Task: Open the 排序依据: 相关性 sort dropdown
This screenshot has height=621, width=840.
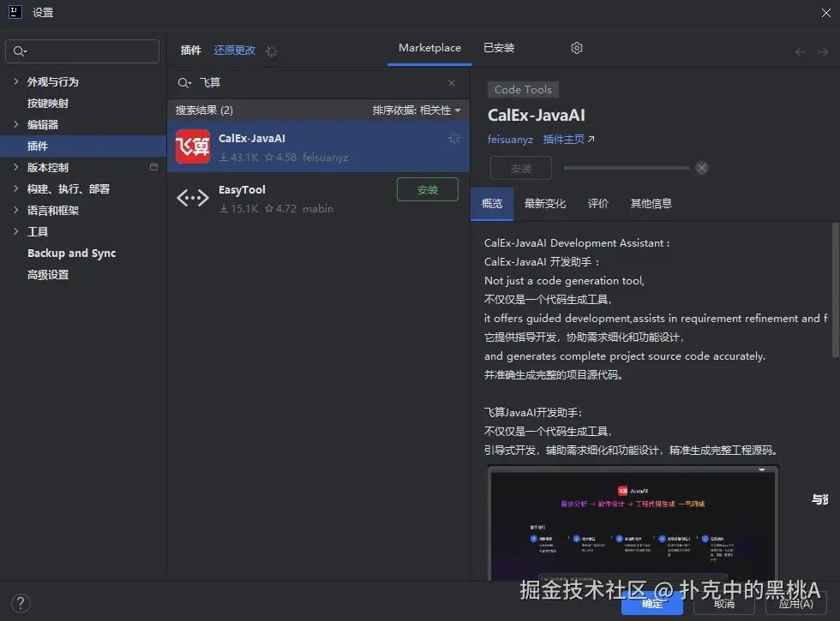Action: (417, 110)
